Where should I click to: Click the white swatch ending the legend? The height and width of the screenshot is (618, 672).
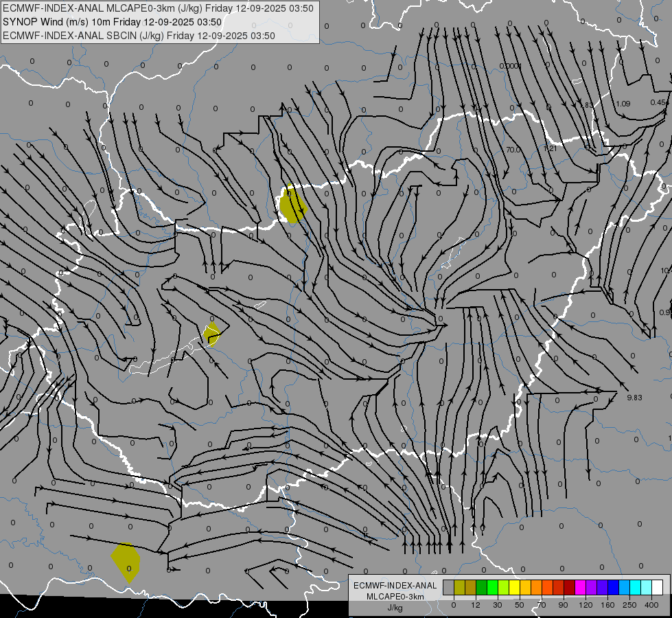point(658,587)
